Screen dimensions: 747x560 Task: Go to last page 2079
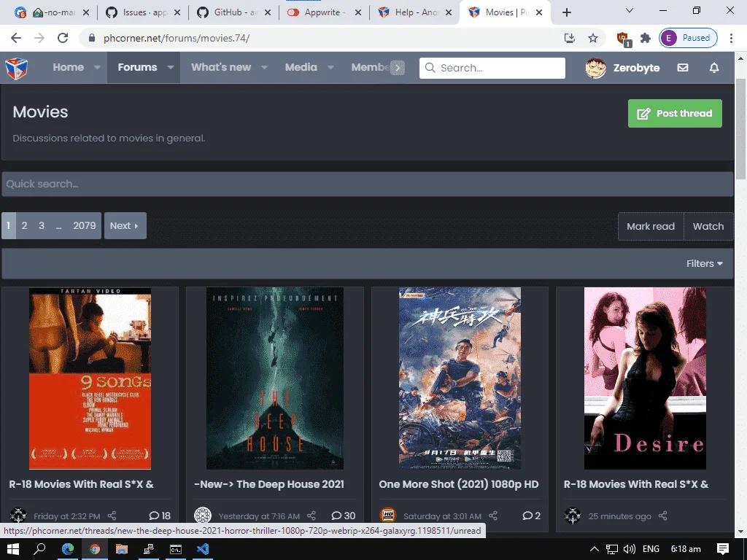85,226
